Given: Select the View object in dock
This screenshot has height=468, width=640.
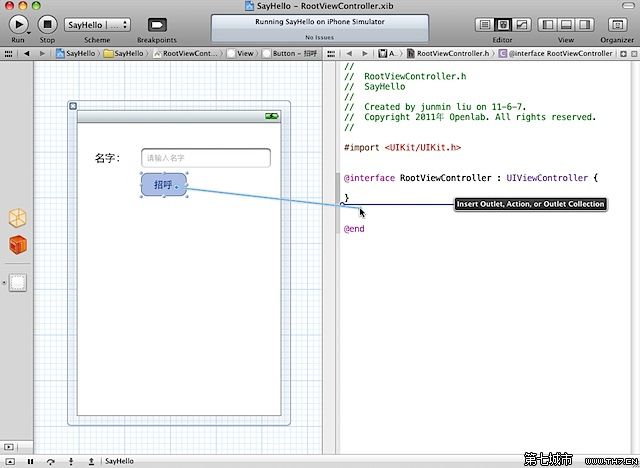Looking at the screenshot, I should 18,282.
